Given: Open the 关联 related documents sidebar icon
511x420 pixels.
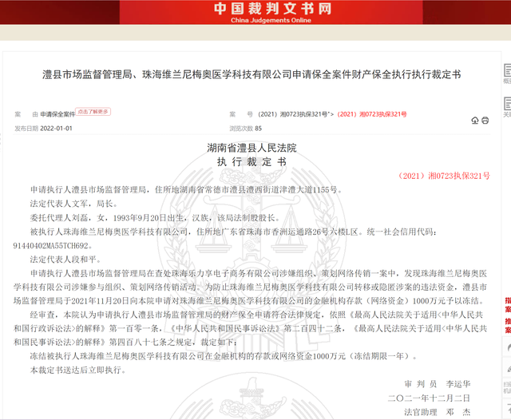Looking at the screenshot, I should tap(507, 106).
